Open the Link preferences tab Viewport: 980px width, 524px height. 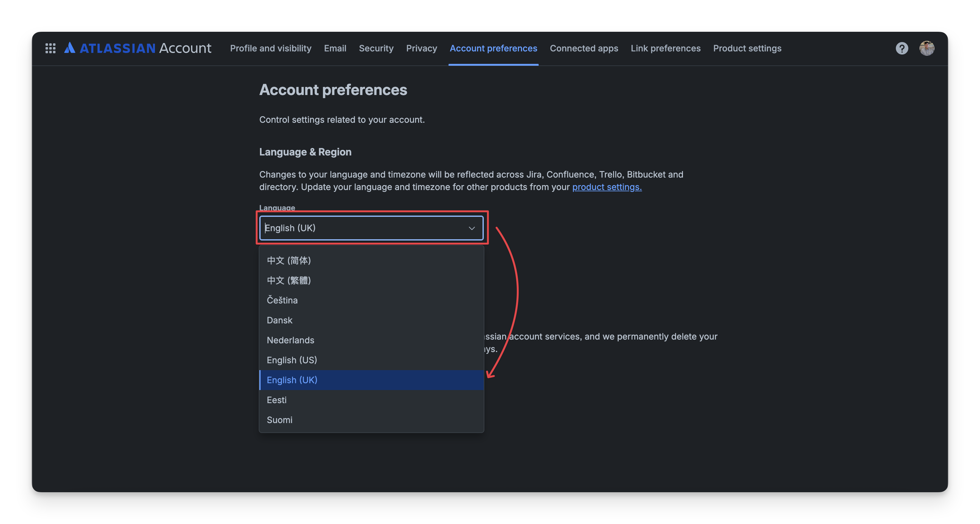(x=665, y=48)
